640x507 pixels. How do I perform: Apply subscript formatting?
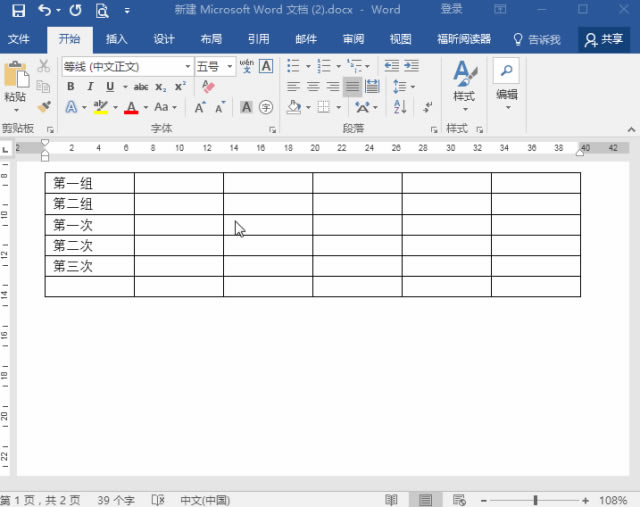tap(160, 87)
